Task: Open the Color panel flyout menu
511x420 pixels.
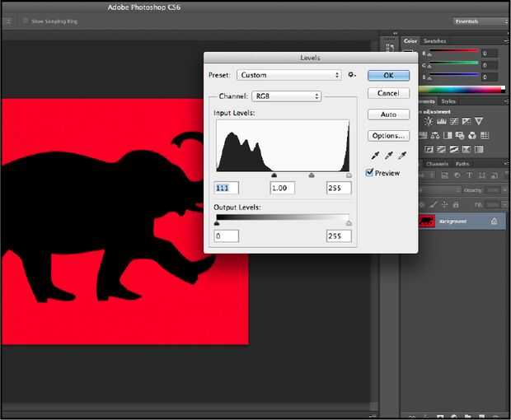Action: 506,40
